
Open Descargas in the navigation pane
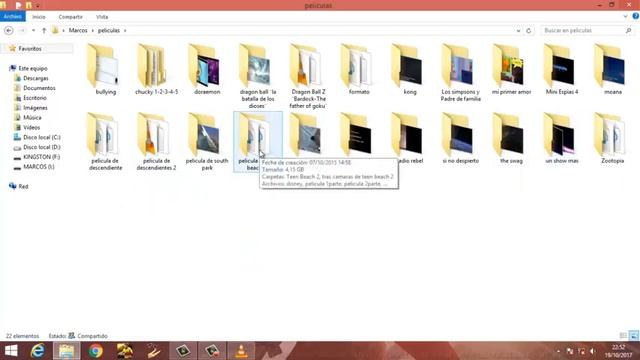coord(36,78)
